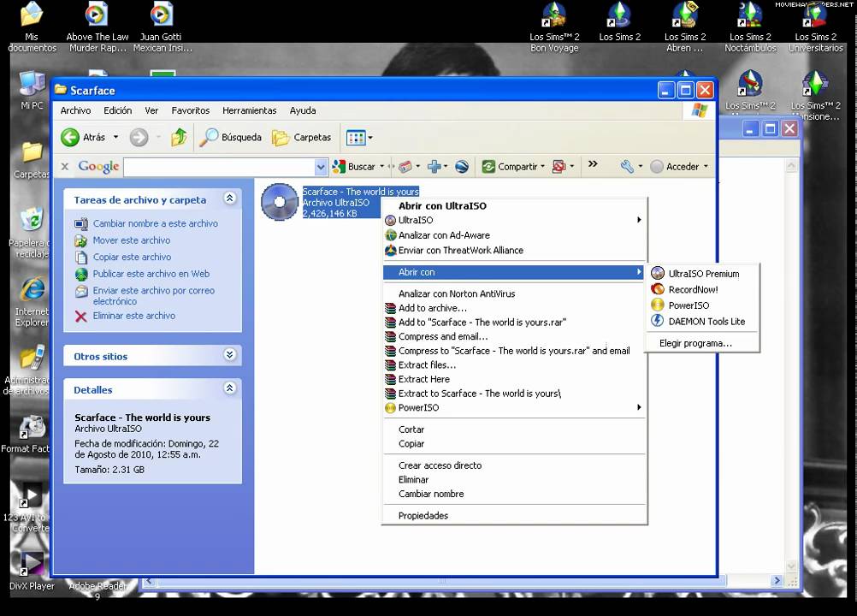Viewport: 857px width, 616px height.
Task: Click Google toolbar blue plus icon
Action: click(434, 166)
